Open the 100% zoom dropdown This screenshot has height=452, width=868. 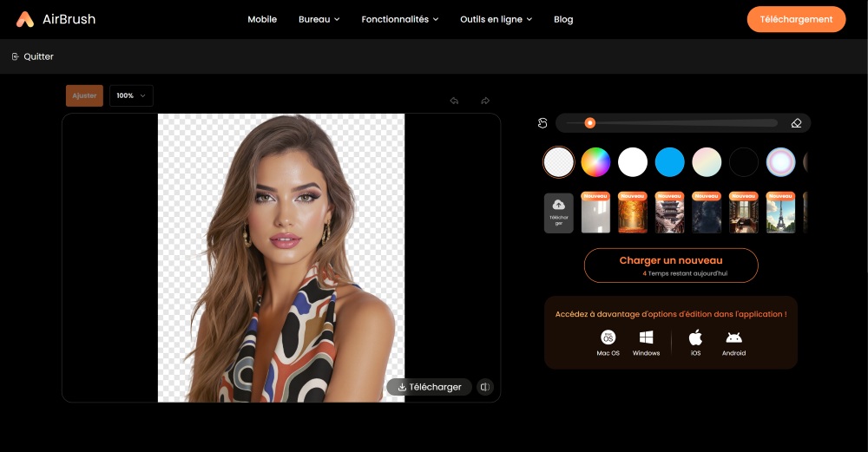pos(131,95)
